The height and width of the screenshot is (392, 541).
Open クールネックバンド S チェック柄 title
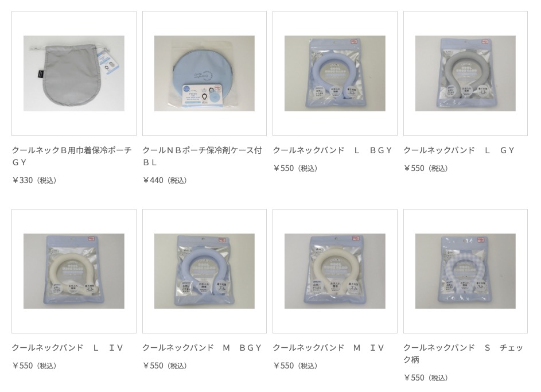(x=464, y=354)
